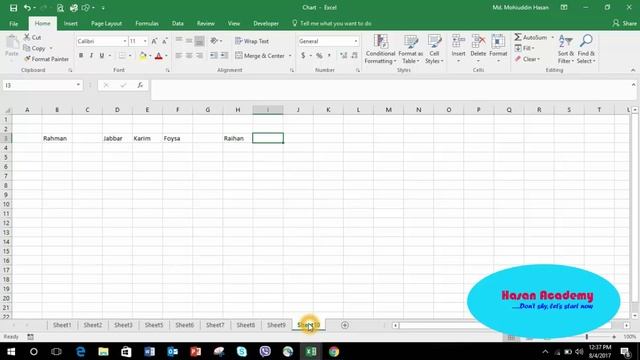
Task: Save the workbook with the floppy icon
Action: (13, 8)
